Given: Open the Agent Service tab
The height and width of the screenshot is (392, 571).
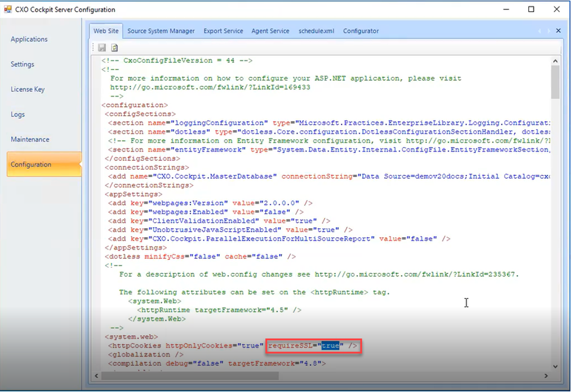Looking at the screenshot, I should coord(270,31).
